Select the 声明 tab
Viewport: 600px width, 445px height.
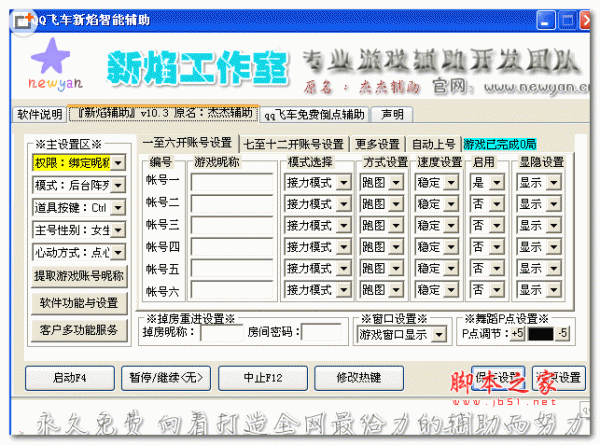click(391, 114)
